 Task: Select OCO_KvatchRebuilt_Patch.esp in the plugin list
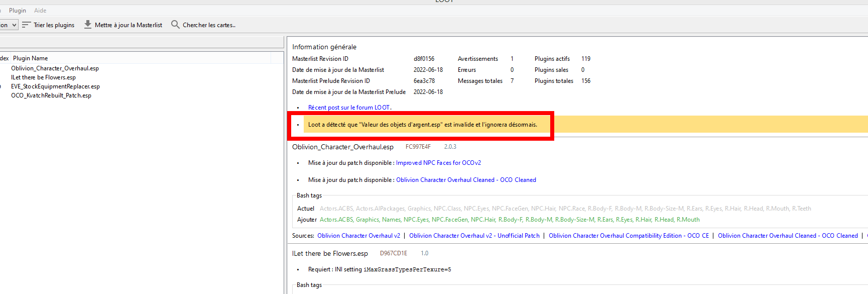pyautogui.click(x=51, y=95)
